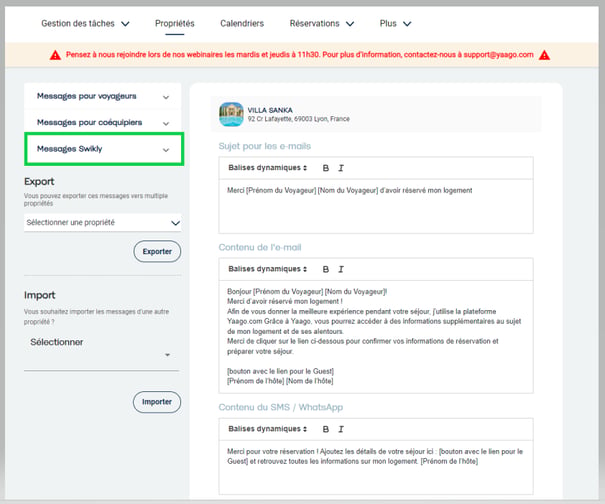Click the VILLA SANKA property name

coord(270,110)
